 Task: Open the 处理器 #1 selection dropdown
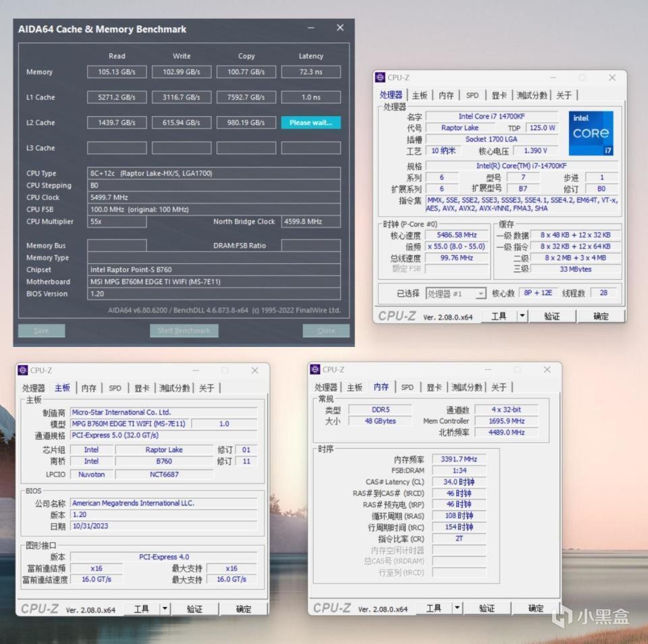tap(456, 294)
